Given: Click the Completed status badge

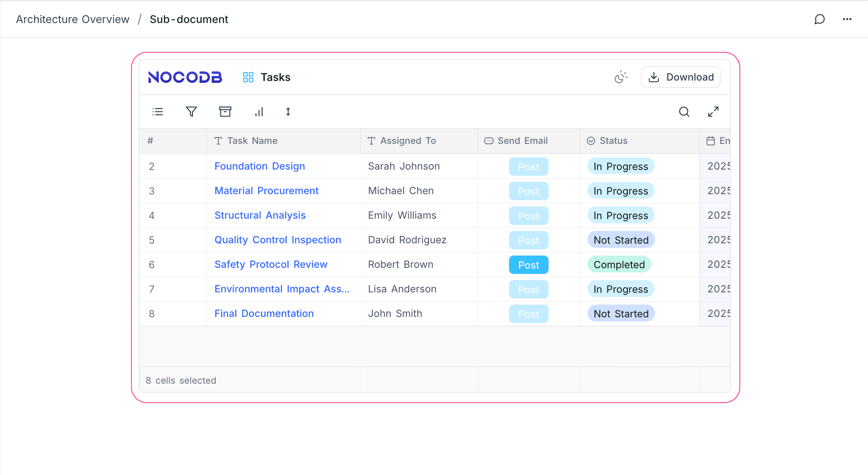Looking at the screenshot, I should click(x=619, y=264).
